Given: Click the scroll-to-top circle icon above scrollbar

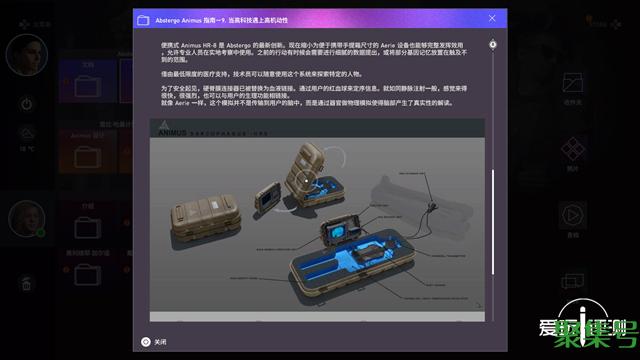Looking at the screenshot, I should (493, 44).
